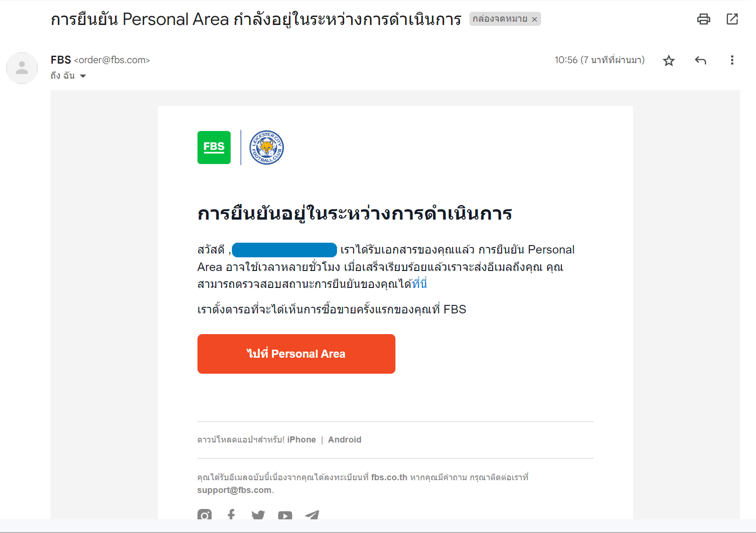This screenshot has height=533, width=756.
Task: Follow the ที่นี่ verification status link
Action: pyautogui.click(x=419, y=284)
